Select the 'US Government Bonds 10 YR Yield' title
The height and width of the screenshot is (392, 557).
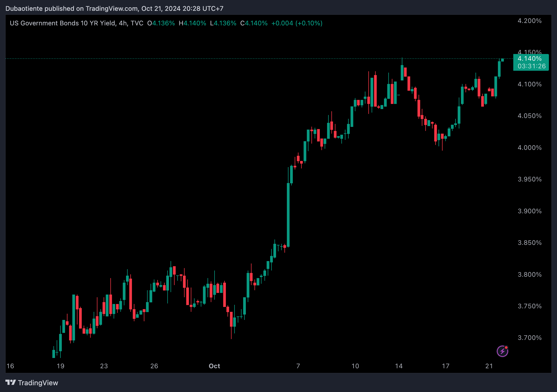click(x=63, y=23)
